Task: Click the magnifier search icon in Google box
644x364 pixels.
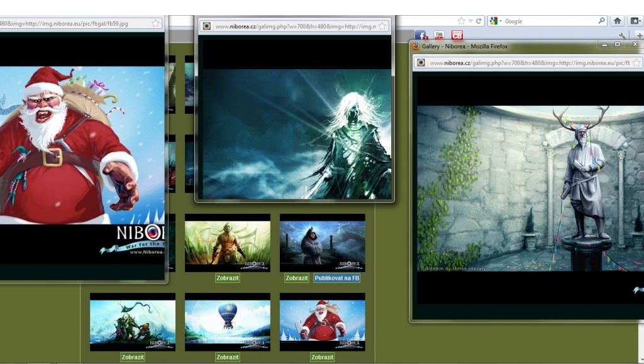Action: tap(601, 21)
